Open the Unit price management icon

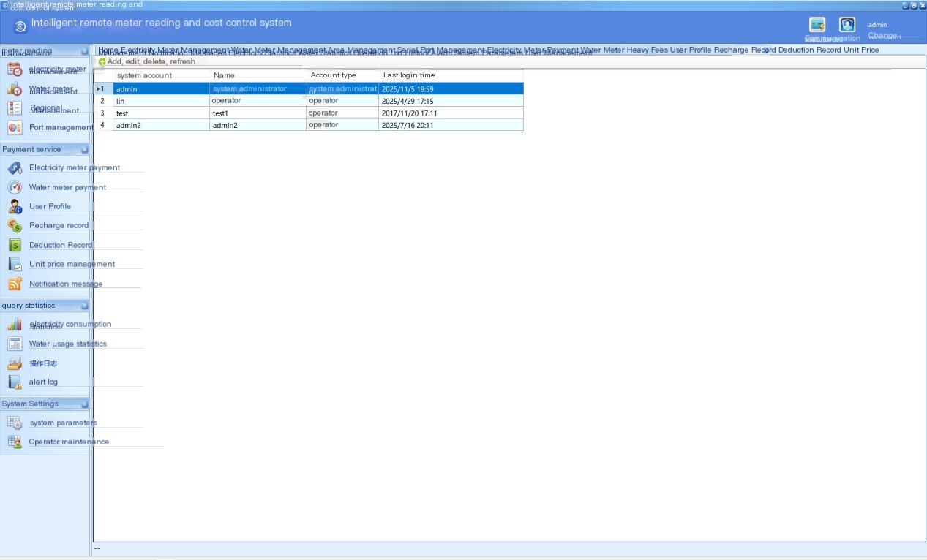click(x=15, y=264)
